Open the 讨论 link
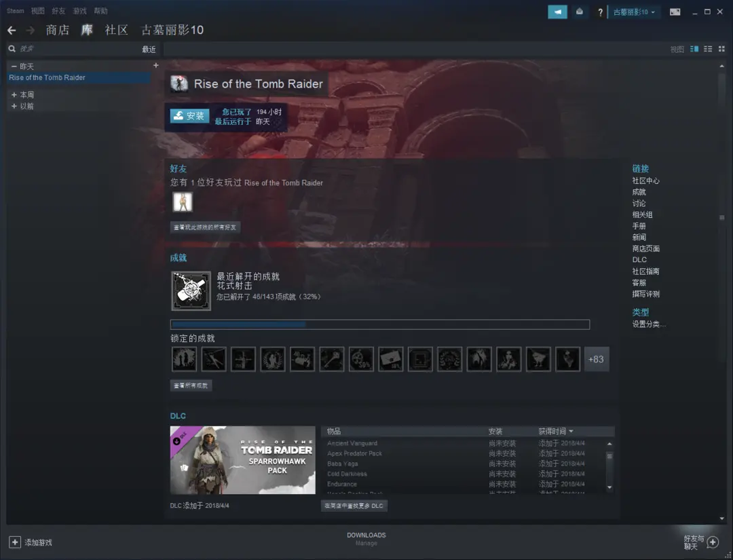 click(x=639, y=204)
